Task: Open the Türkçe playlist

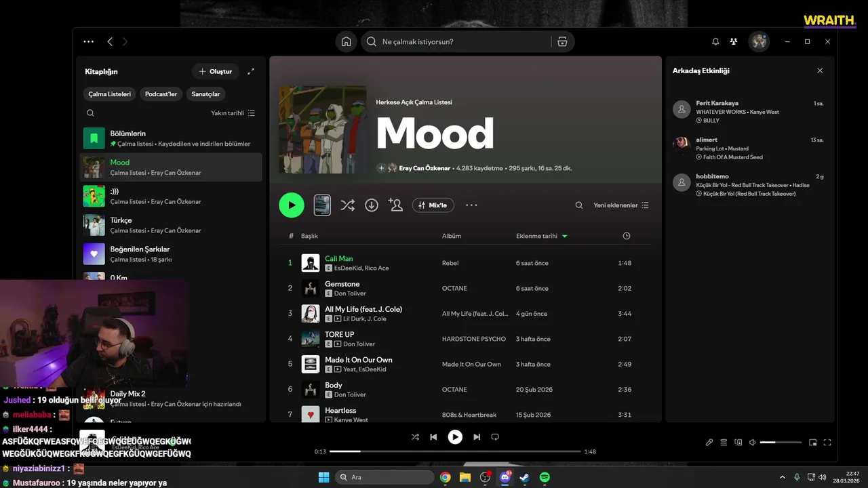Action: point(171,225)
